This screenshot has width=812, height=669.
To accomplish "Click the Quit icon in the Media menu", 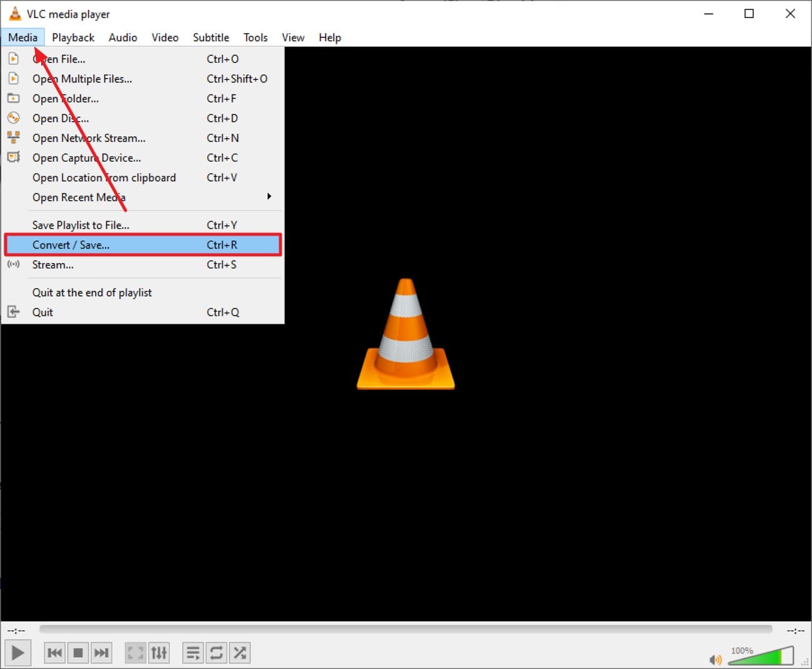I will tap(13, 312).
